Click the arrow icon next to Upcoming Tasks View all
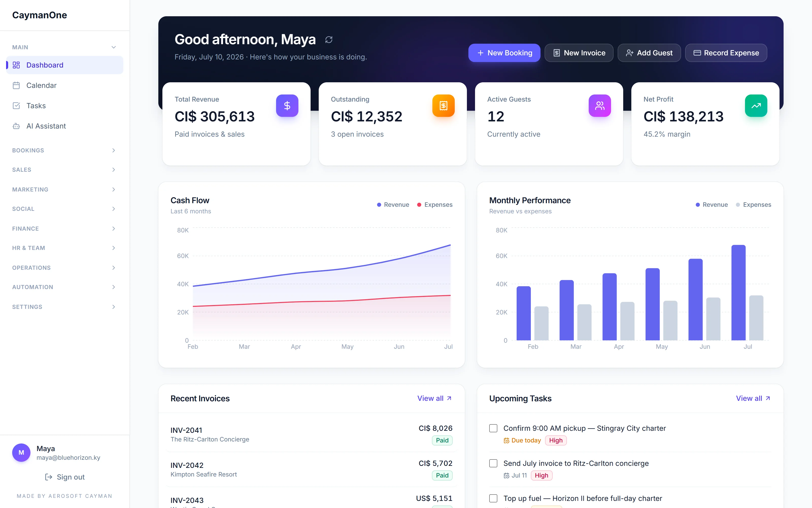 (x=768, y=398)
